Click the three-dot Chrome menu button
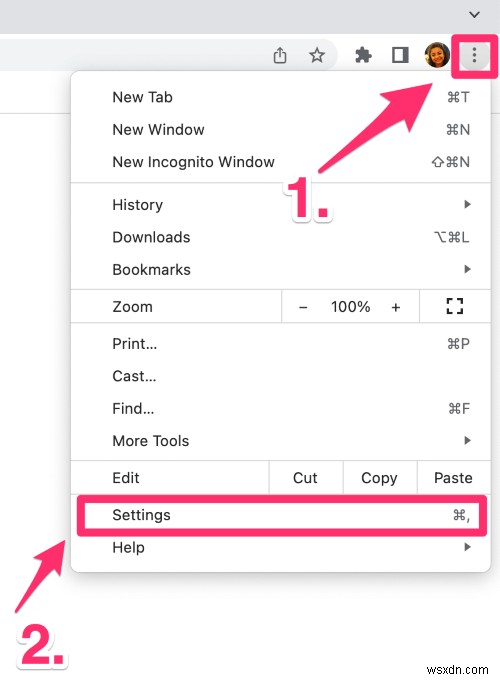Viewport: 500px width, 680px height. point(474,55)
